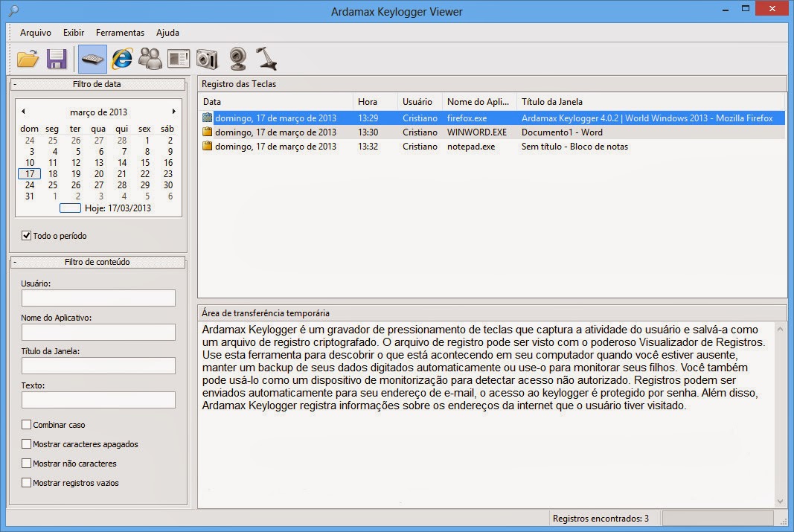Open the webcam log icon
Screen dimensions: 794x532
(237, 59)
